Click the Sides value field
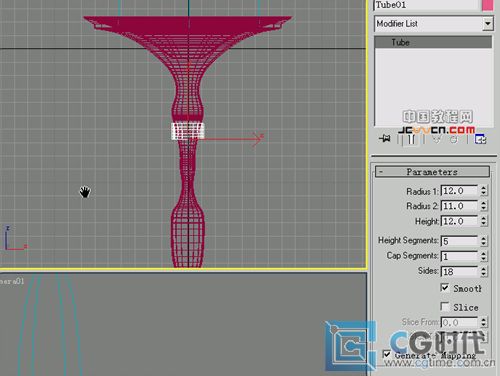 click(x=459, y=271)
